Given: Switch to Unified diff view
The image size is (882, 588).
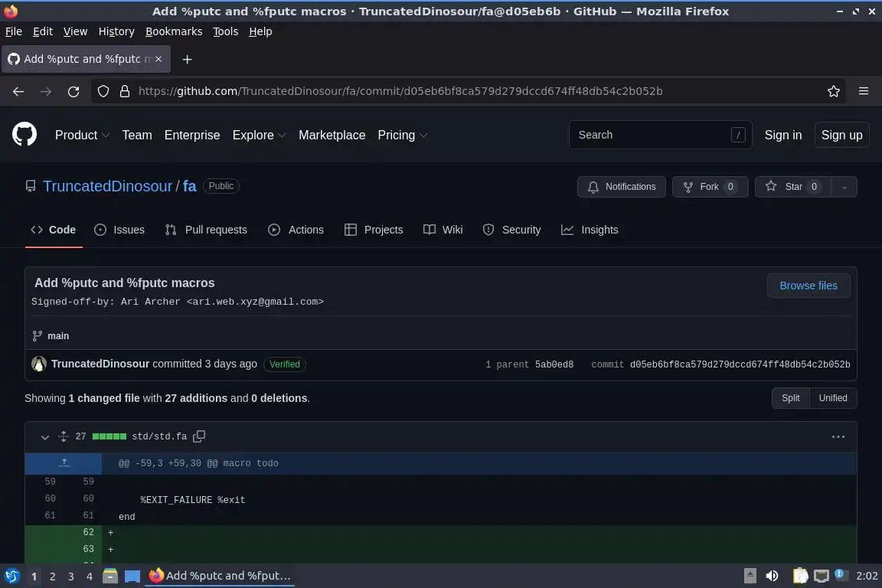Looking at the screenshot, I should pos(833,398).
